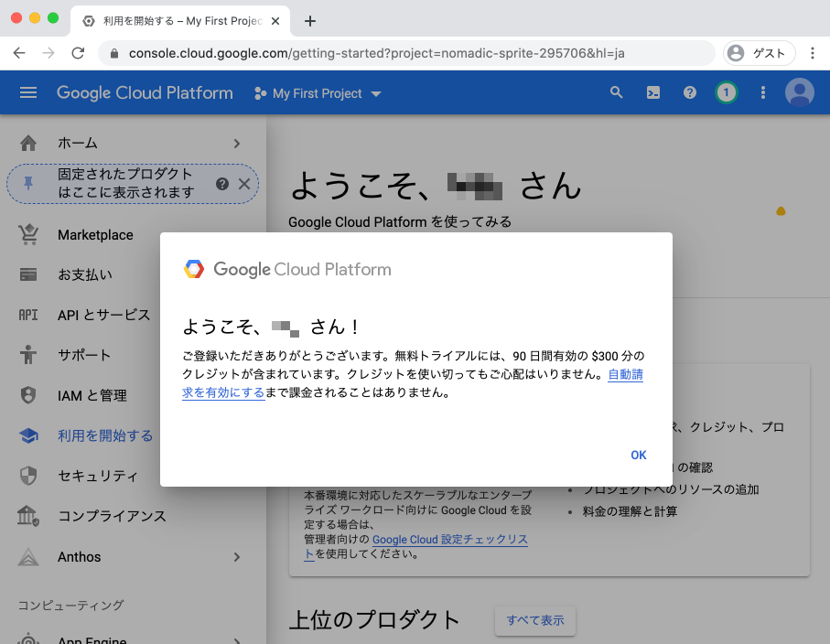Click the サポート person icon

pyautogui.click(x=28, y=355)
